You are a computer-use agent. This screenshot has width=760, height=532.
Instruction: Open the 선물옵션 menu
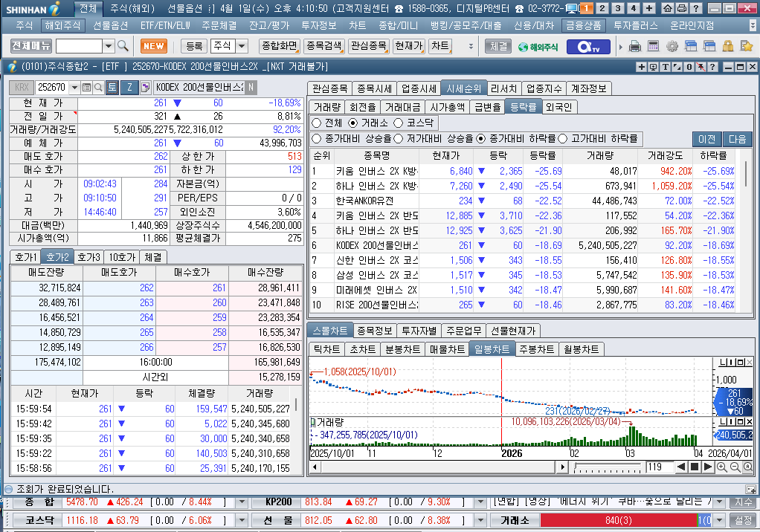[110, 25]
